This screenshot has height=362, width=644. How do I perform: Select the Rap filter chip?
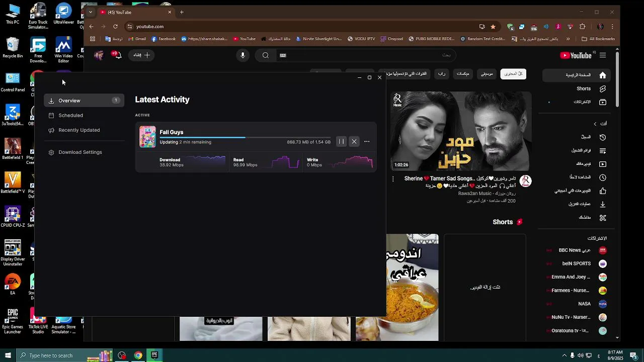[x=441, y=74]
